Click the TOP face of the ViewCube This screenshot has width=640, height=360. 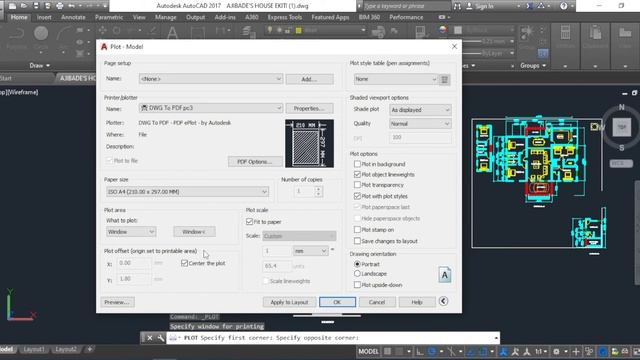622,127
